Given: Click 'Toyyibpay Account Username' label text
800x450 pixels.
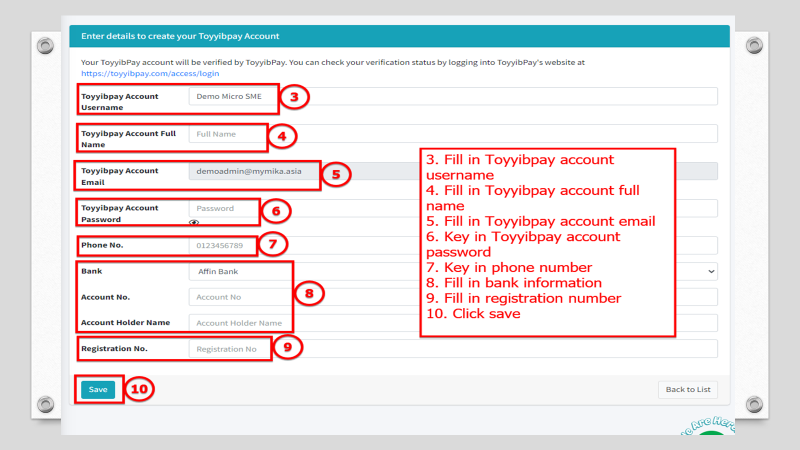Looking at the screenshot, I should [120, 102].
